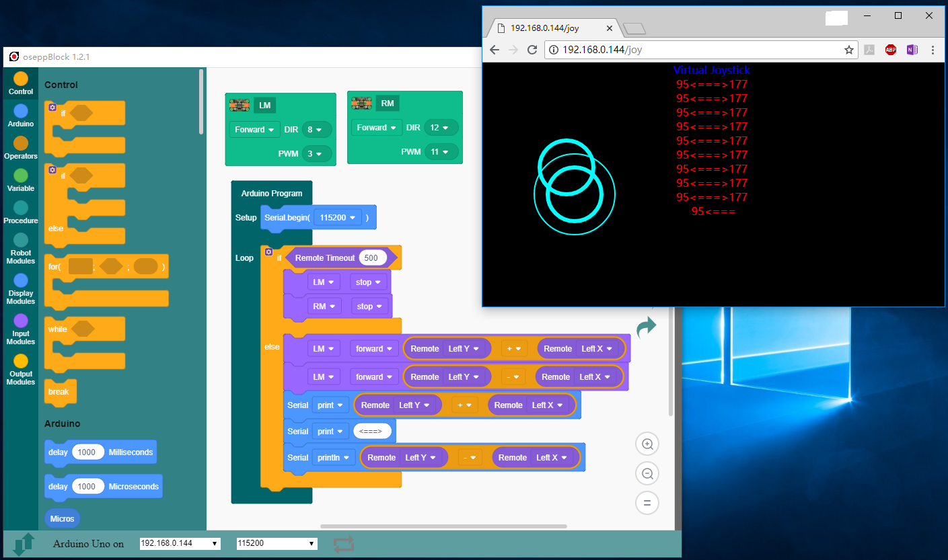The height and width of the screenshot is (560, 948).
Task: Click the Chrome reload page button
Action: point(532,50)
